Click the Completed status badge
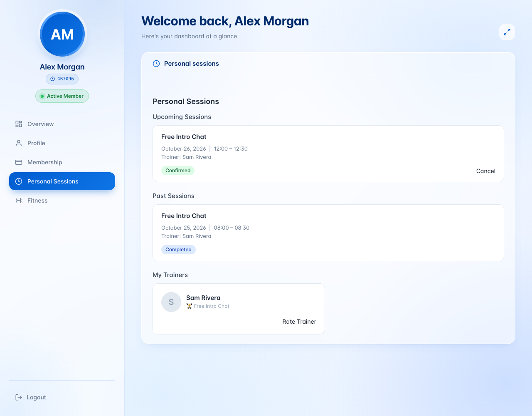Image resolution: width=532 pixels, height=416 pixels. (x=178, y=250)
